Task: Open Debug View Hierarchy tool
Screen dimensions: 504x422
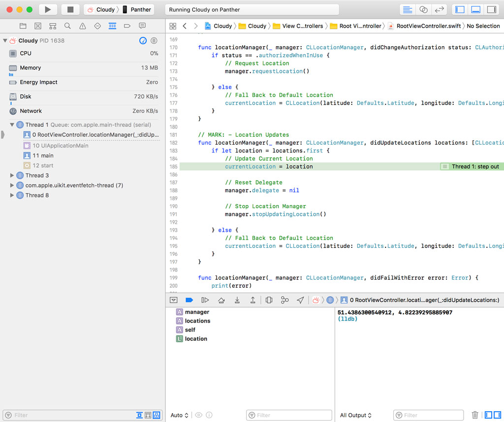Action: point(269,300)
